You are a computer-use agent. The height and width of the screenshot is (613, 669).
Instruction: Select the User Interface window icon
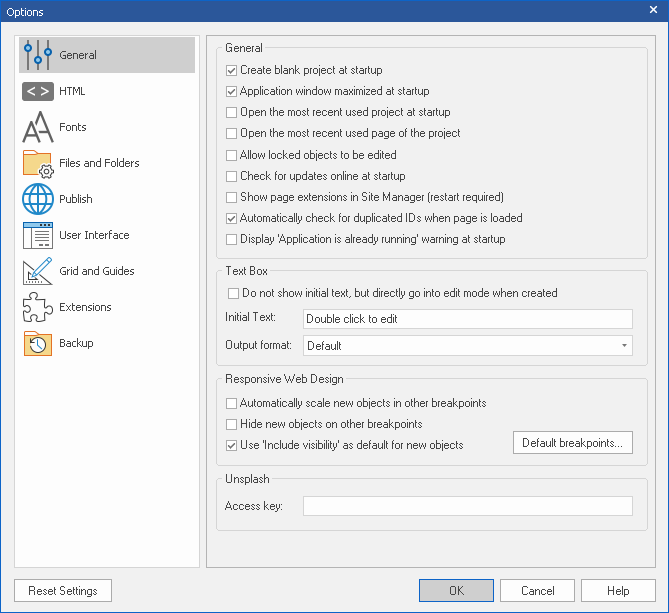[x=38, y=235]
